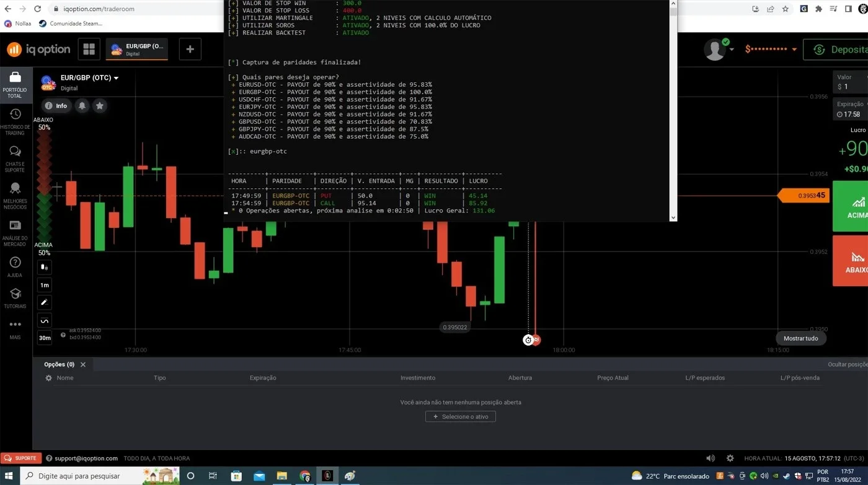Open File Explorer from the taskbar
Screen dimensions: 868x485
[x=281, y=476]
